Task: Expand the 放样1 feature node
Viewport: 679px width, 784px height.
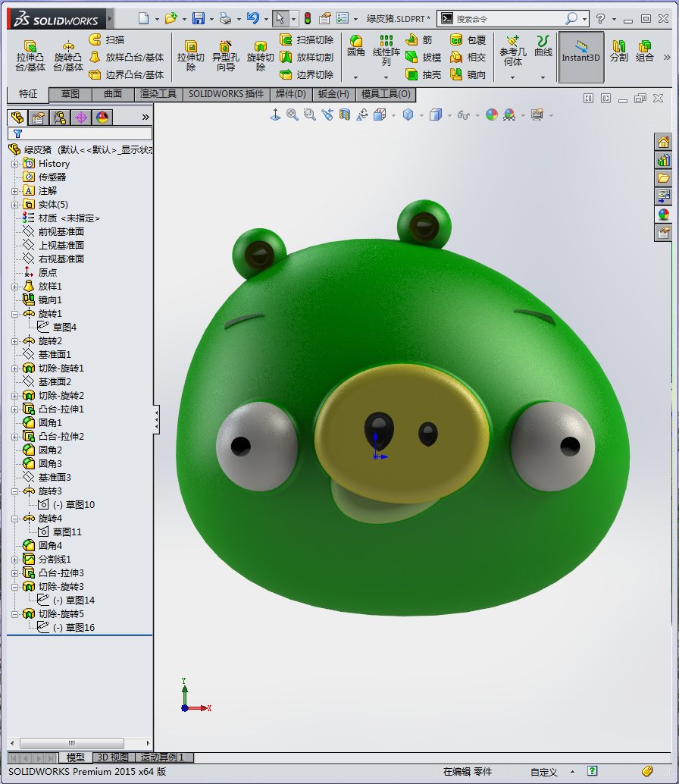Action: click(14, 287)
